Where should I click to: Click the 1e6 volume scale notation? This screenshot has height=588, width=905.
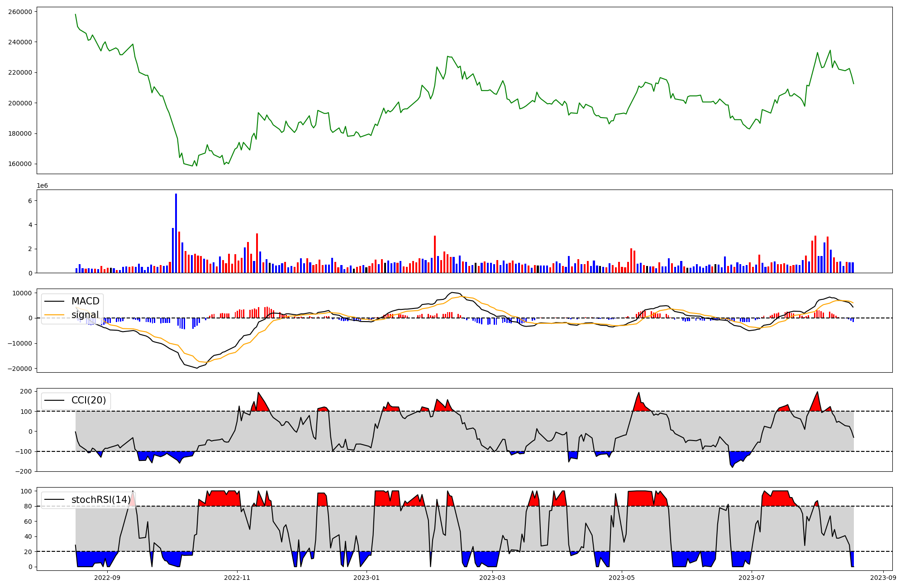42,186
